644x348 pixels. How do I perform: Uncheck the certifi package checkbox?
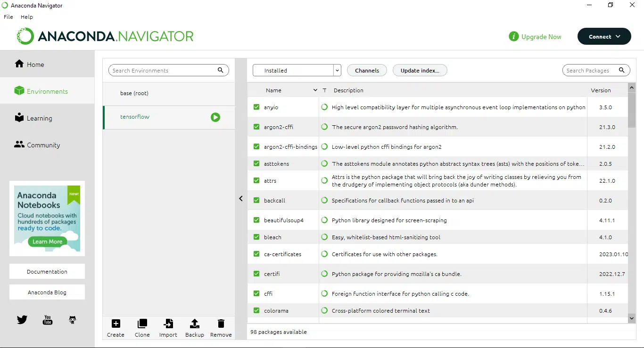[x=256, y=274]
